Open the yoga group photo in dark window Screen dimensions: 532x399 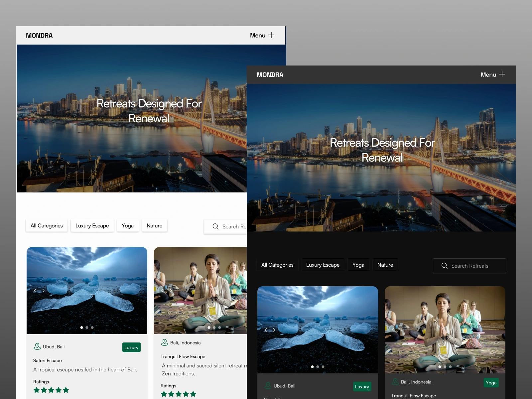[x=445, y=330]
